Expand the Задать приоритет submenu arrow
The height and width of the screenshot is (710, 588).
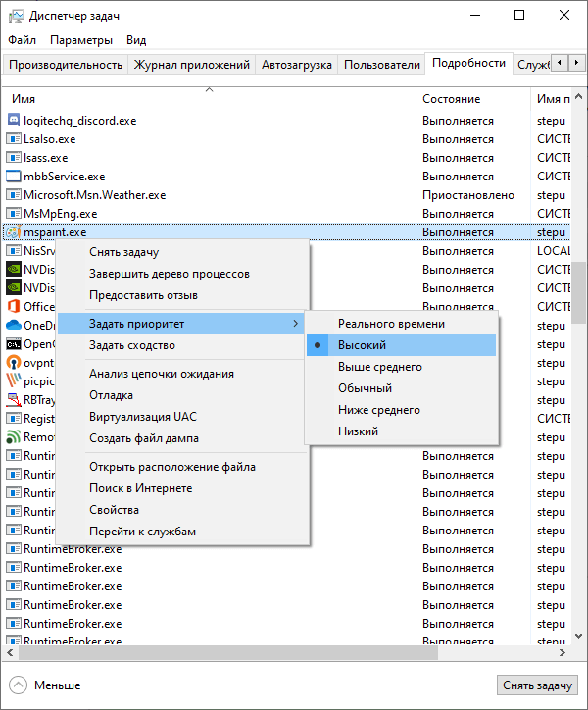pos(295,324)
